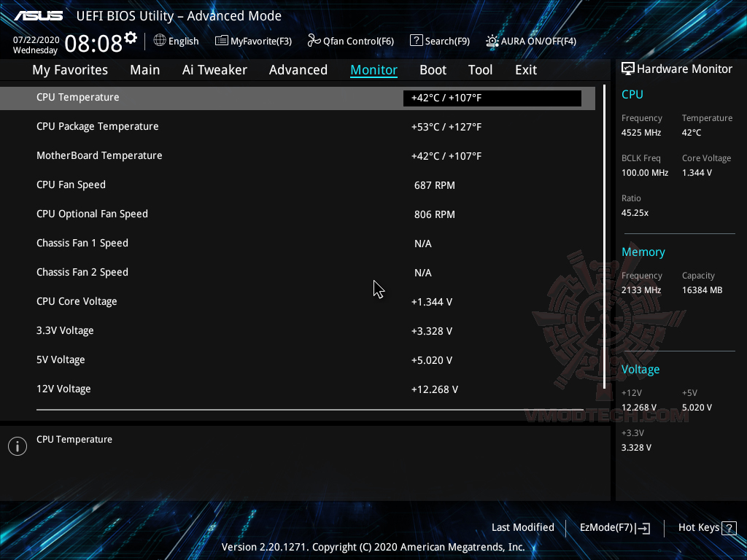Open Qfan Control settings
The height and width of the screenshot is (560, 747).
350,41
